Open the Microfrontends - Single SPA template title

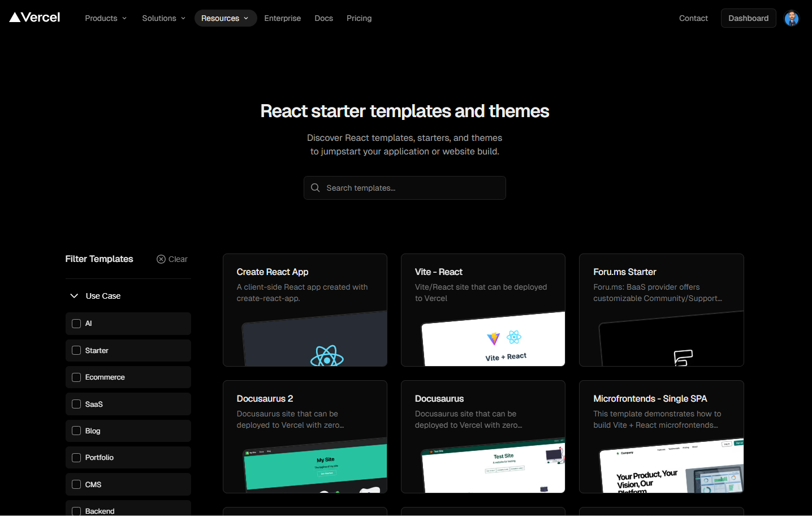tap(650, 399)
